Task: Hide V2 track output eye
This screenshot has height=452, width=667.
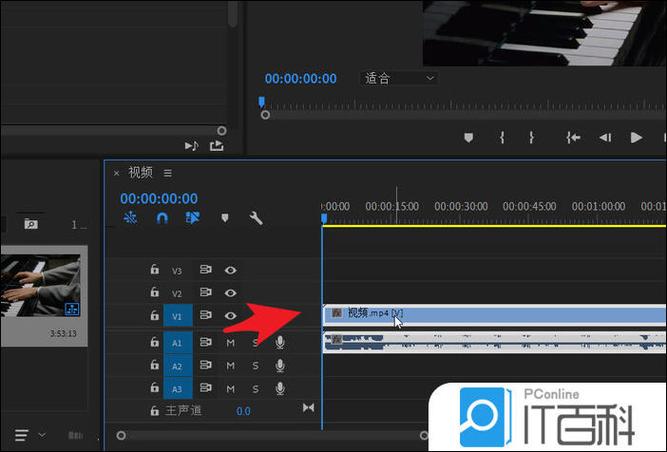Action: [x=231, y=293]
